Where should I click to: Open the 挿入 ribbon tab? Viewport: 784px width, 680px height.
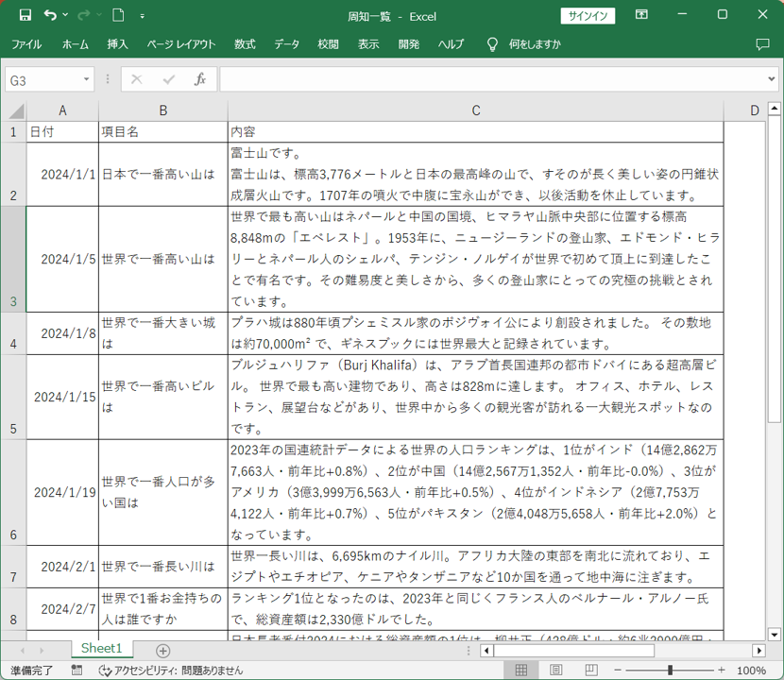click(x=117, y=44)
